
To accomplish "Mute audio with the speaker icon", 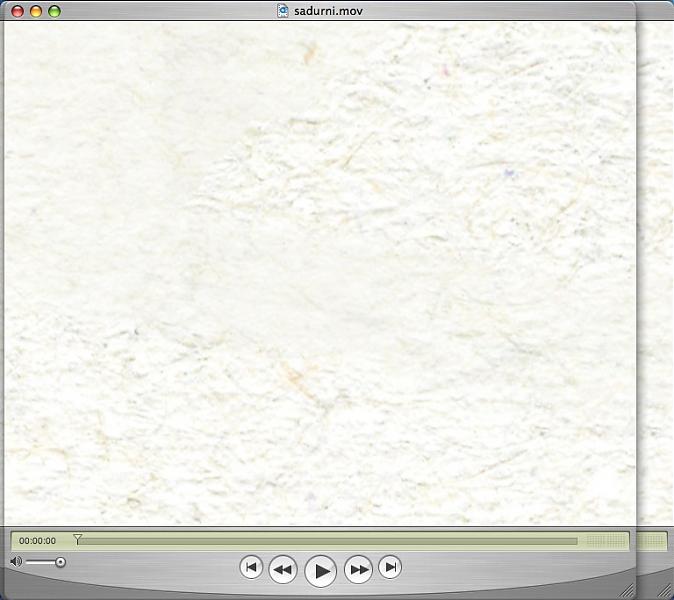I will [x=16, y=561].
